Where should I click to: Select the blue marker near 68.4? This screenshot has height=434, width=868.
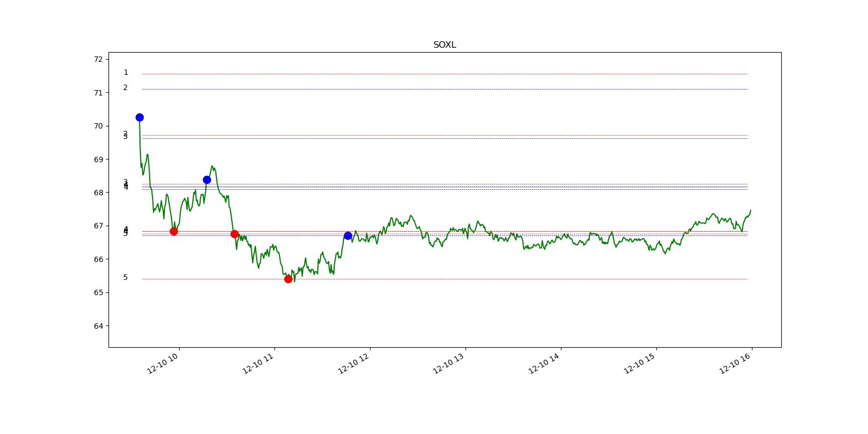(x=207, y=180)
